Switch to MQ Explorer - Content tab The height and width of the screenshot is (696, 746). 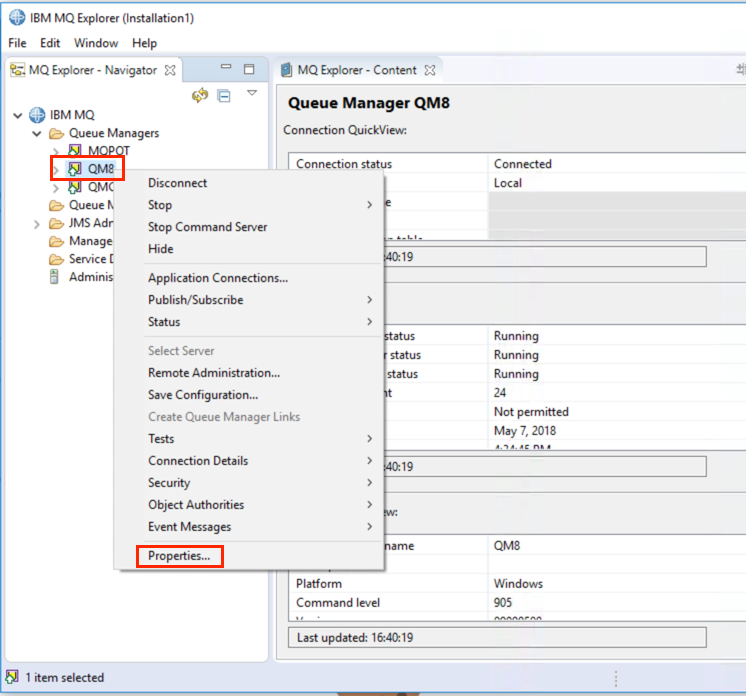(x=357, y=70)
